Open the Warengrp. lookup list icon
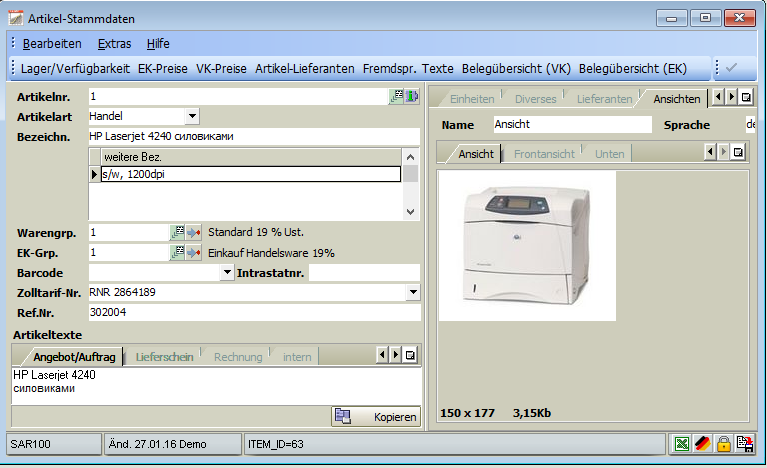The image size is (767, 468). click(177, 232)
